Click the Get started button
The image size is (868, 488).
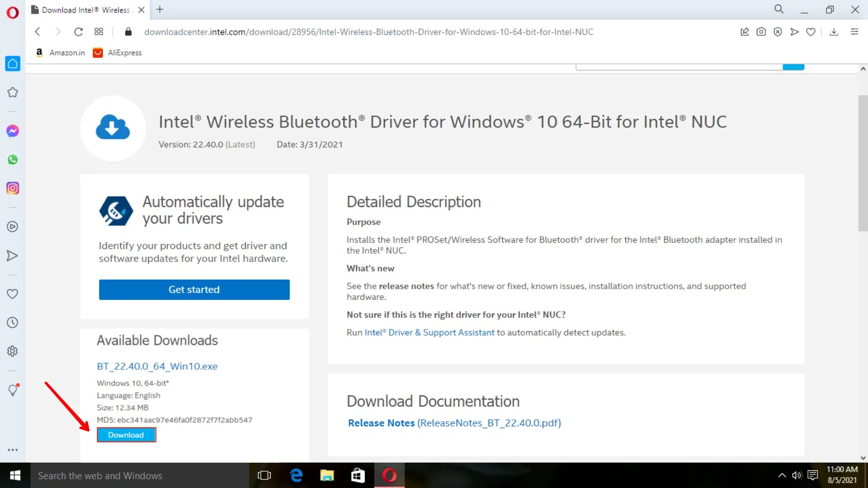(x=194, y=290)
